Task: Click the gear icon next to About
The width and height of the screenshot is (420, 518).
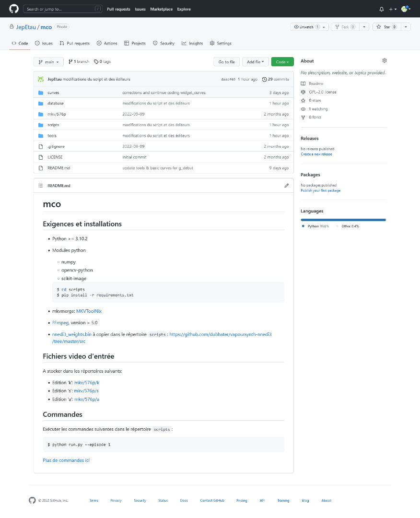Action: pos(384,61)
